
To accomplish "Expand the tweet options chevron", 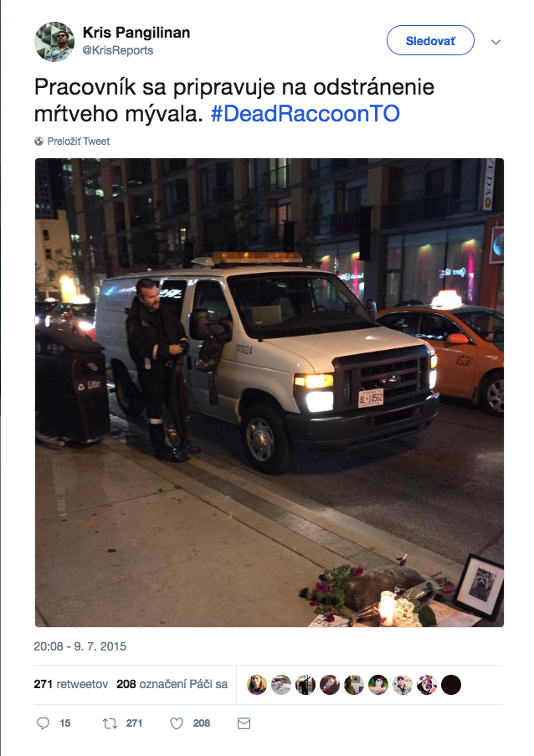I will pos(496,42).
